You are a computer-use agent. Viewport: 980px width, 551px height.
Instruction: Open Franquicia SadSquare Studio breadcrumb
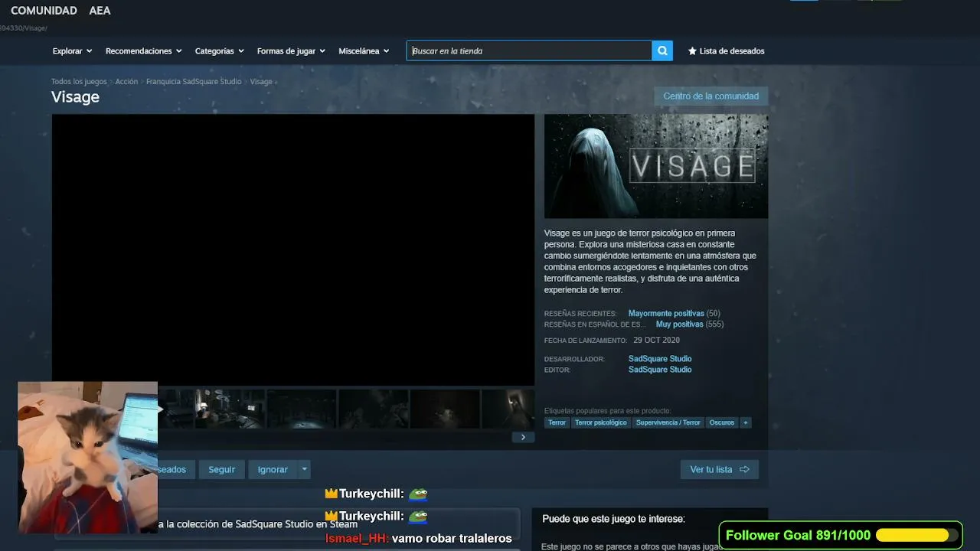click(194, 82)
